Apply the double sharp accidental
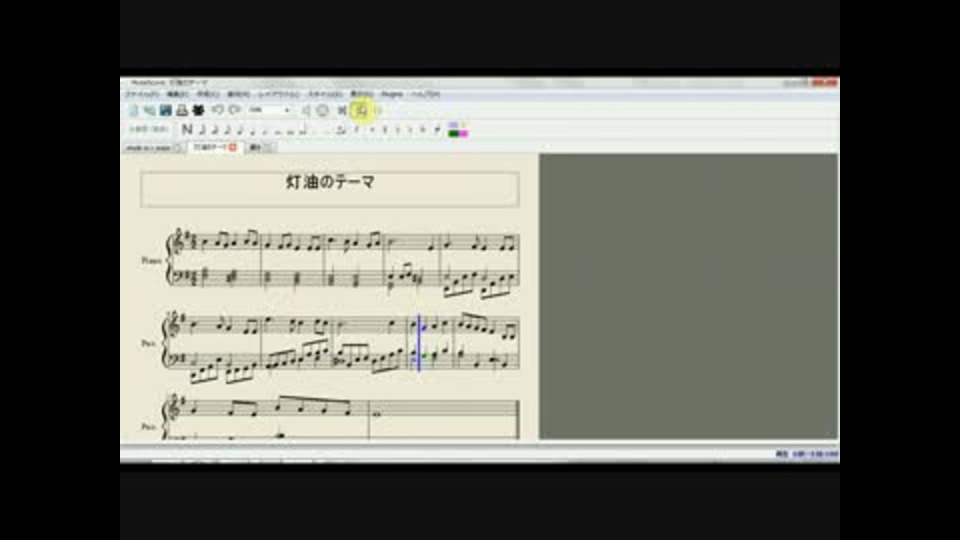 pos(372,129)
